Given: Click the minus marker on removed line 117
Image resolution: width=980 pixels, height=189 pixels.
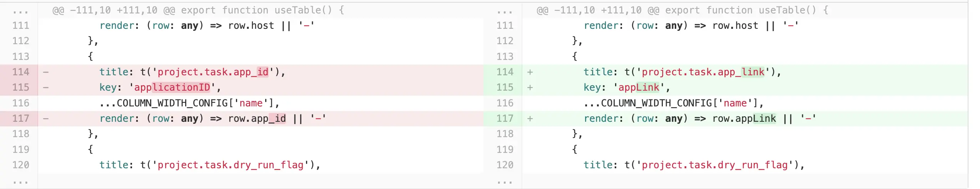Looking at the screenshot, I should [x=46, y=119].
